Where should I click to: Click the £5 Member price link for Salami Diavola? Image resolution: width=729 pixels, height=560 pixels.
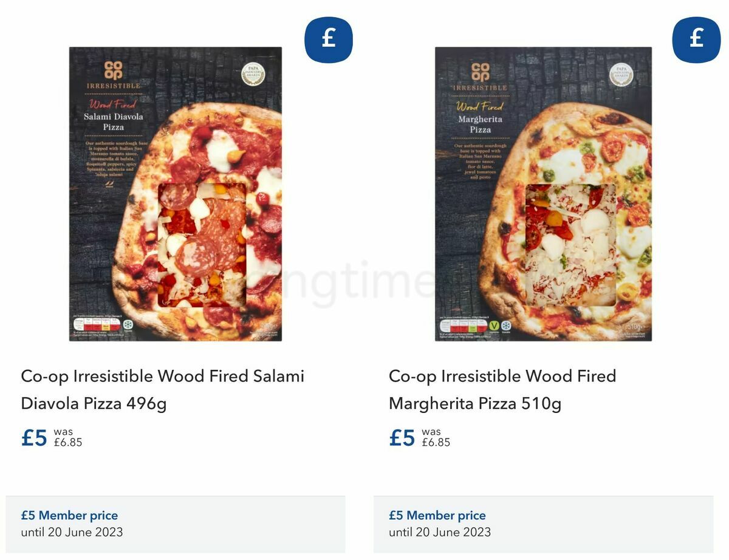click(69, 515)
